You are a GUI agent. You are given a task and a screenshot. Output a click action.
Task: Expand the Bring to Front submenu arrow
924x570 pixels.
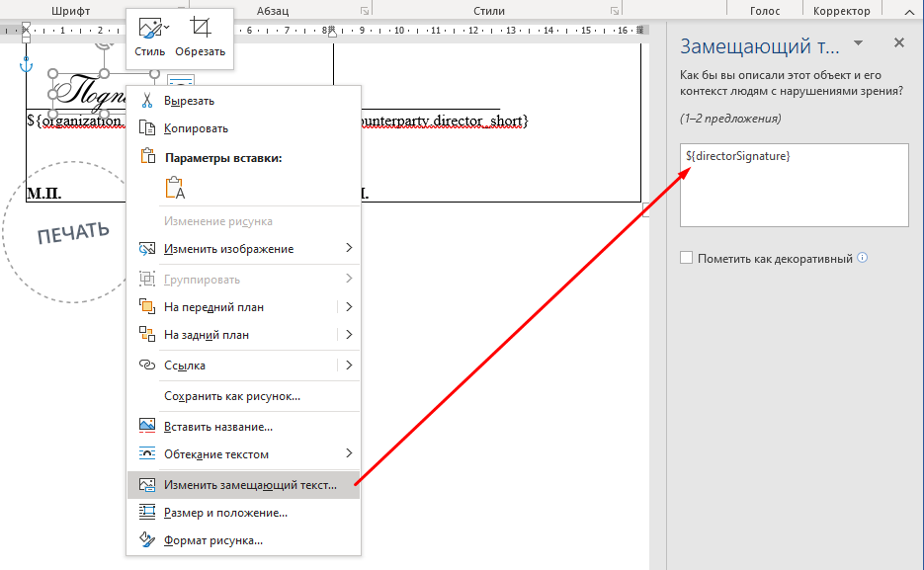349,307
